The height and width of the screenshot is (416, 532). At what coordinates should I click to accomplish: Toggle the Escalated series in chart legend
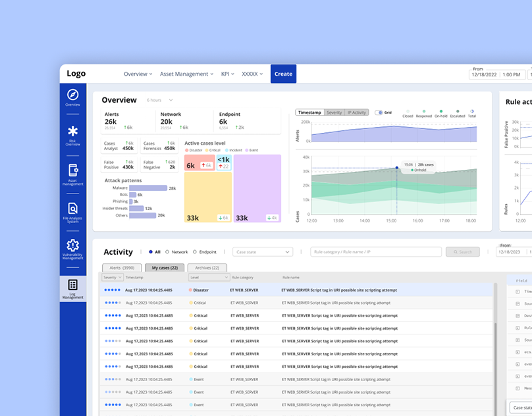458,114
